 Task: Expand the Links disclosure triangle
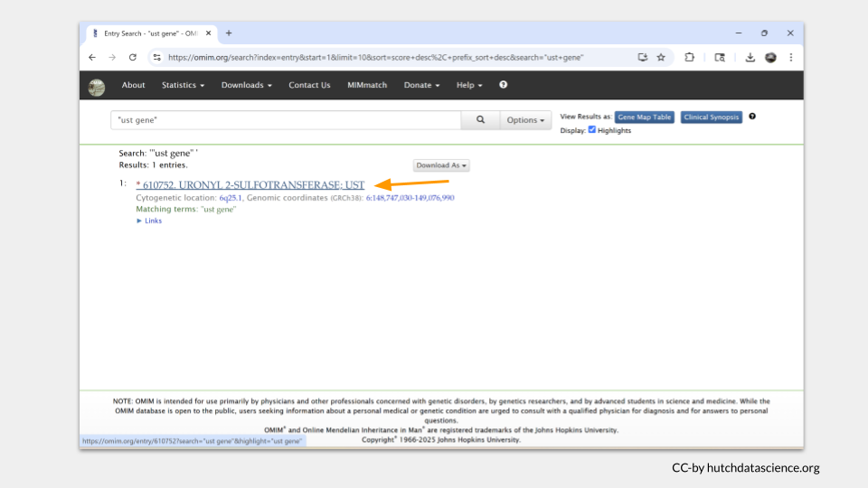(139, 221)
